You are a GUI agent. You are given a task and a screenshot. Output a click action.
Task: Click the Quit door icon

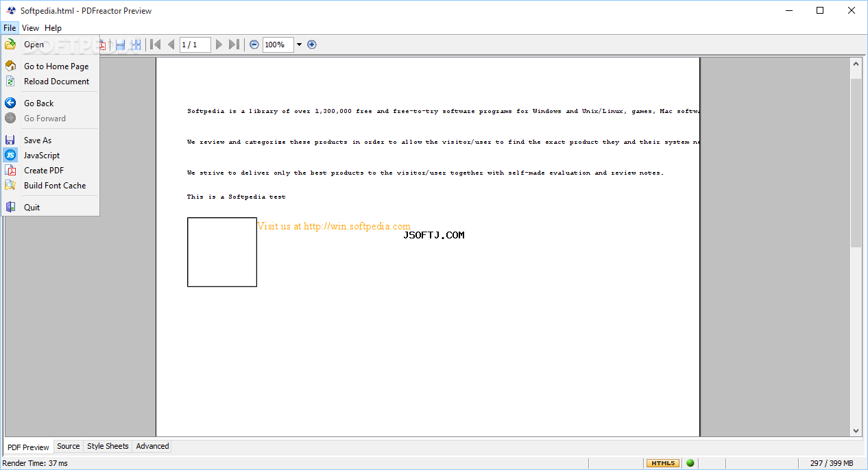click(10, 208)
